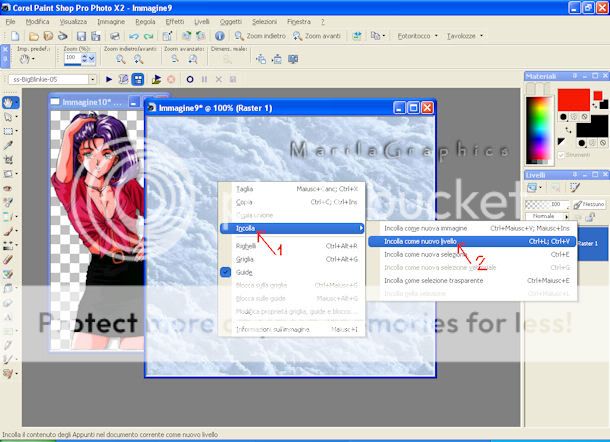
Task: Toggle Strumenti checkbox in Materiali panel
Action: [561, 155]
